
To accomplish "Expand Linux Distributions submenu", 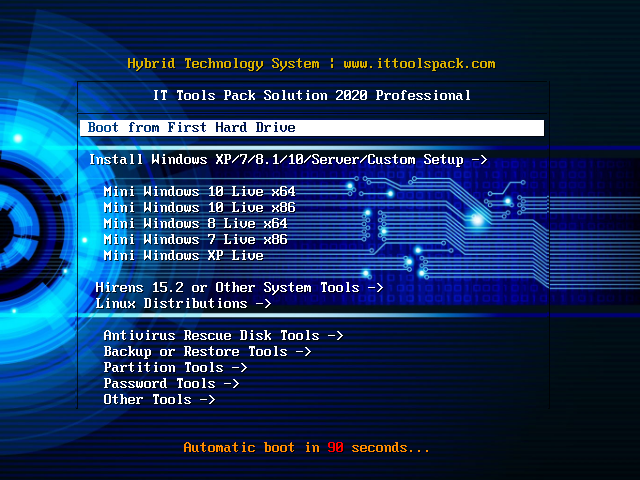I will coord(183,303).
